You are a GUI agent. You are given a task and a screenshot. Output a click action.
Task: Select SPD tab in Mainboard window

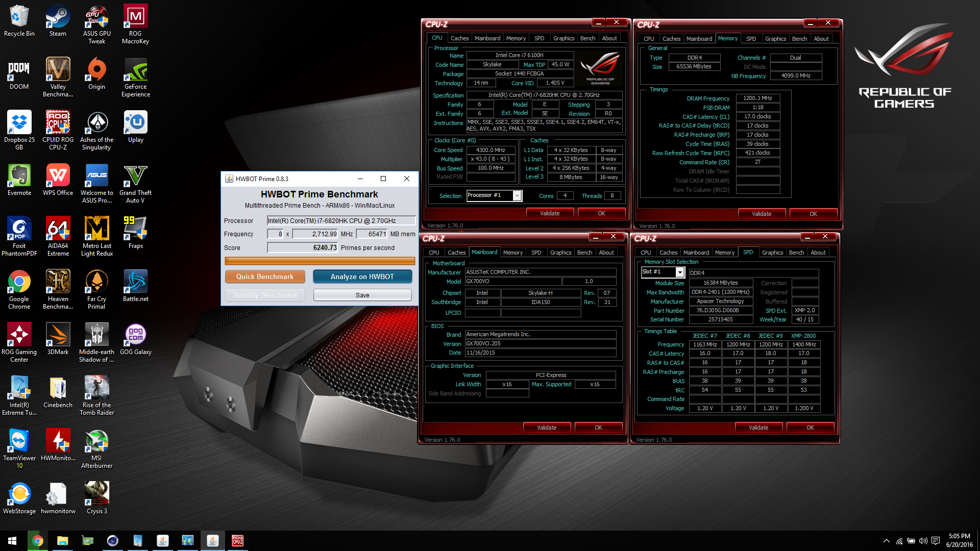point(536,253)
